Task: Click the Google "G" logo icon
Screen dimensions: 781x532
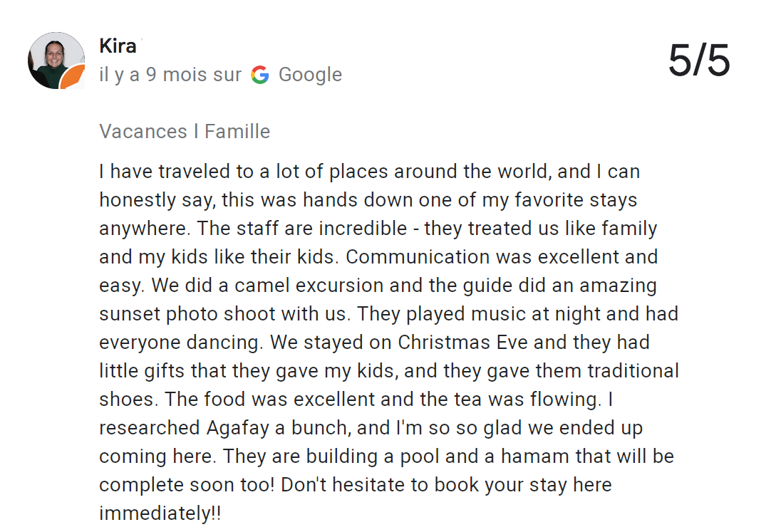Action: pos(260,75)
